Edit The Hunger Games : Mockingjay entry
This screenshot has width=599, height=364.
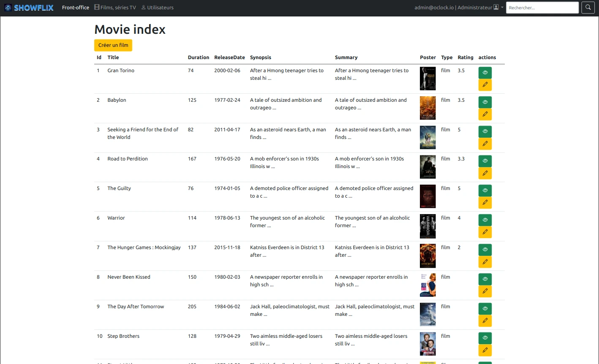point(485,262)
